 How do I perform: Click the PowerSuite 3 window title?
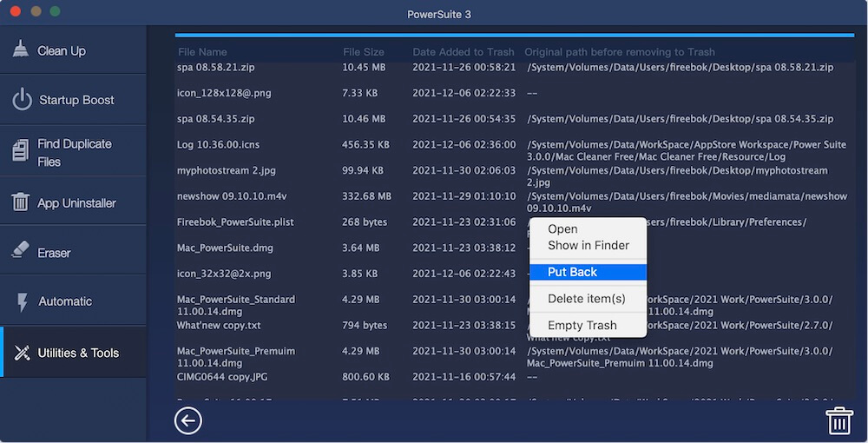(439, 15)
